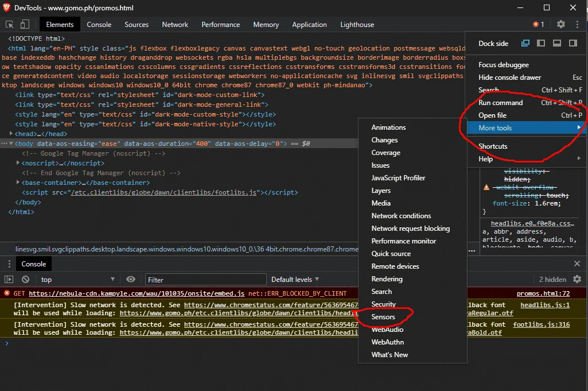The height and width of the screenshot is (391, 588).
Task: Open console settings gear next to 2 hidden
Action: (577, 279)
